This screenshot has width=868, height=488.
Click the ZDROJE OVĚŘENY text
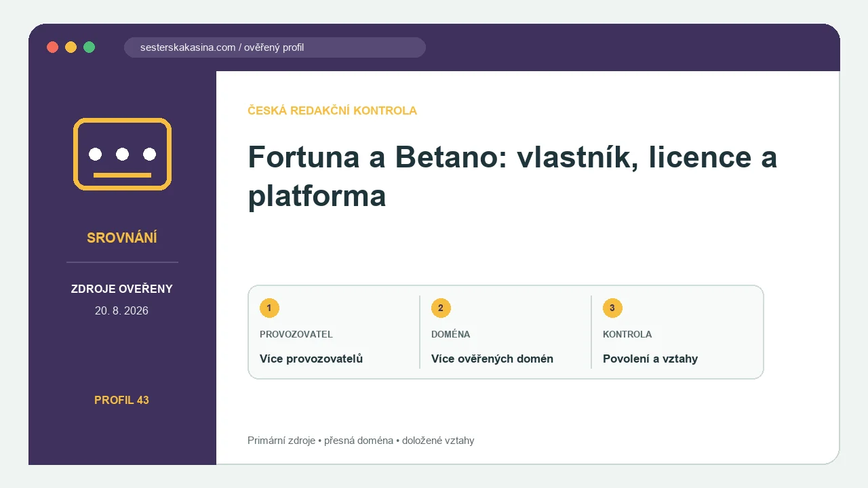[122, 289]
